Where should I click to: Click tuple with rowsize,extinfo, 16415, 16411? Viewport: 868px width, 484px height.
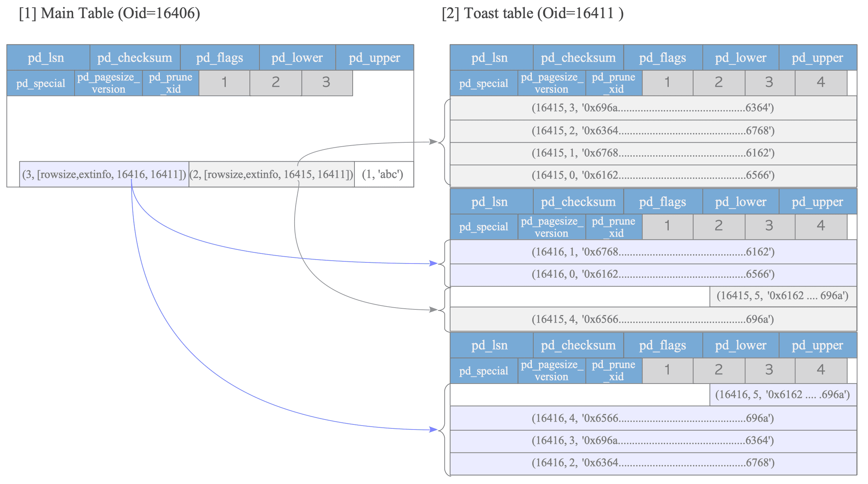coord(272,174)
